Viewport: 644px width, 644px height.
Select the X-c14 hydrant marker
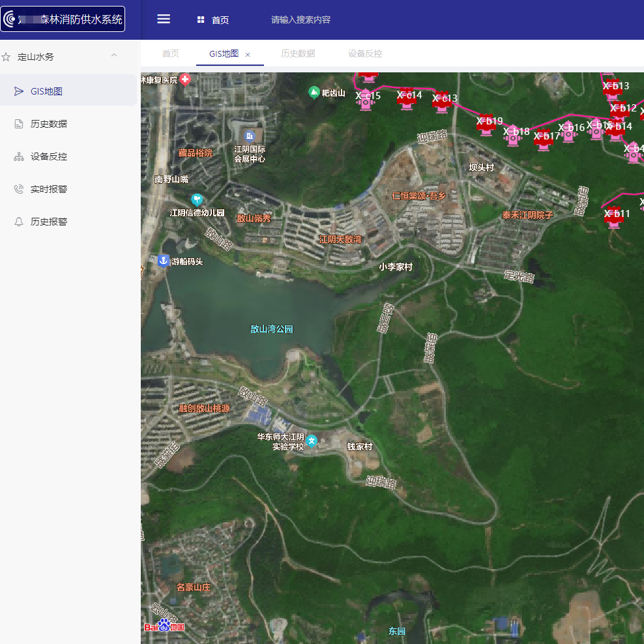tap(408, 100)
